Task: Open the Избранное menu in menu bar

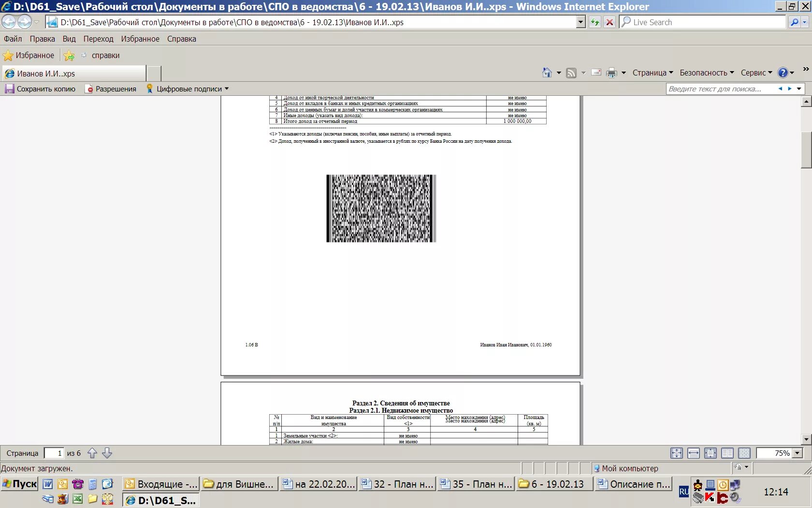Action: [140, 39]
